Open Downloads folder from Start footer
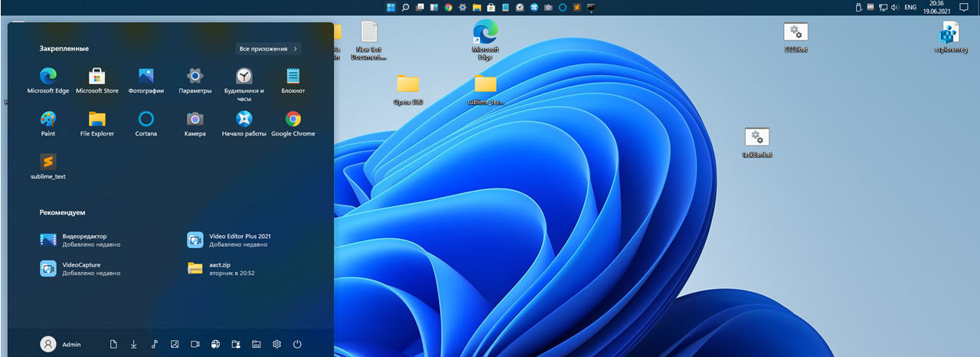This screenshot has width=980, height=357. pyautogui.click(x=134, y=345)
